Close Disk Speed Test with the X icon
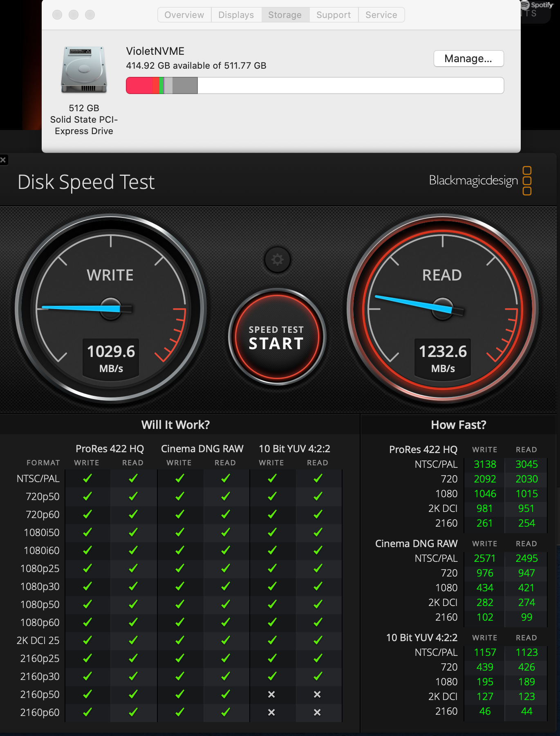Viewport: 560px width, 736px height. pos(3,160)
